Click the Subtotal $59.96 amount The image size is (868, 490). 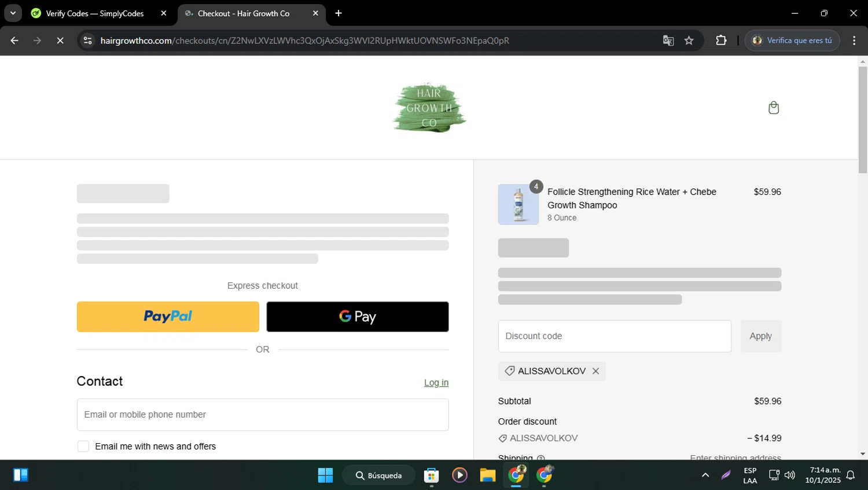coord(768,401)
